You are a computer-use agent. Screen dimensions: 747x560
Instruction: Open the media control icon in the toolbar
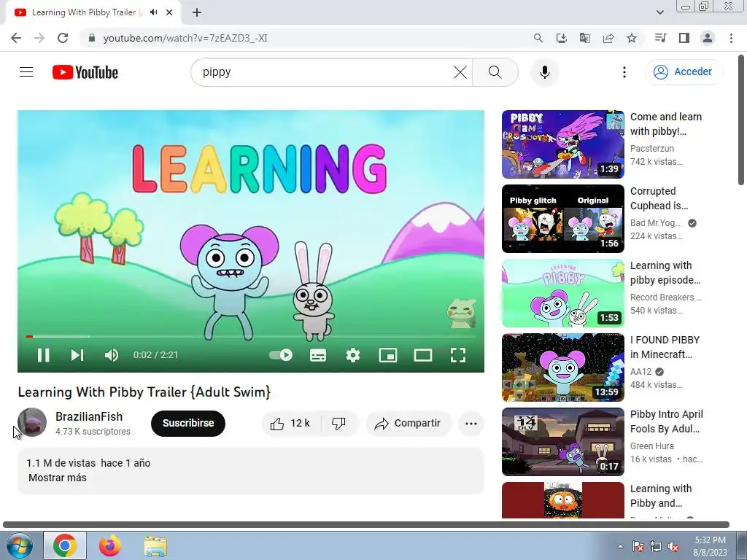pos(660,38)
